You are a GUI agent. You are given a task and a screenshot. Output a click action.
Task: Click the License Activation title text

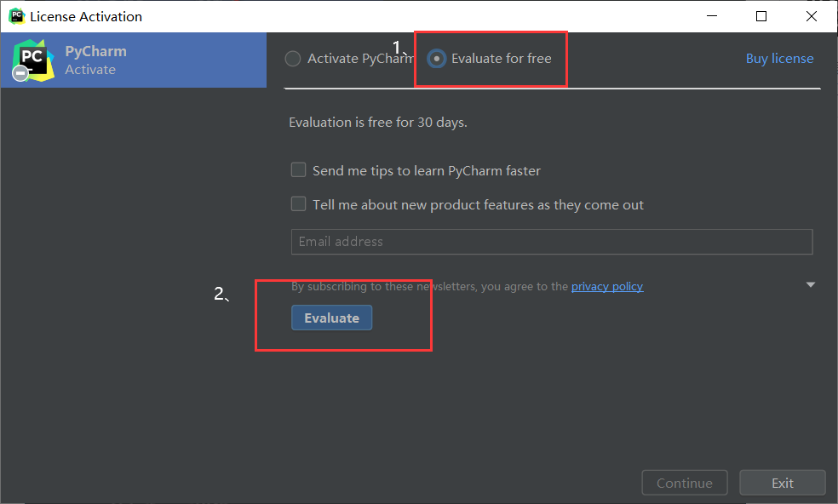tap(86, 16)
